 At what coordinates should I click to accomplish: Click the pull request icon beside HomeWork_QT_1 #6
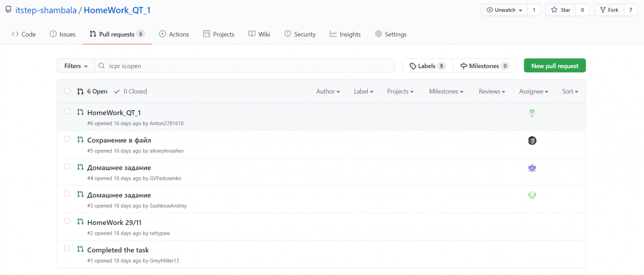80,112
